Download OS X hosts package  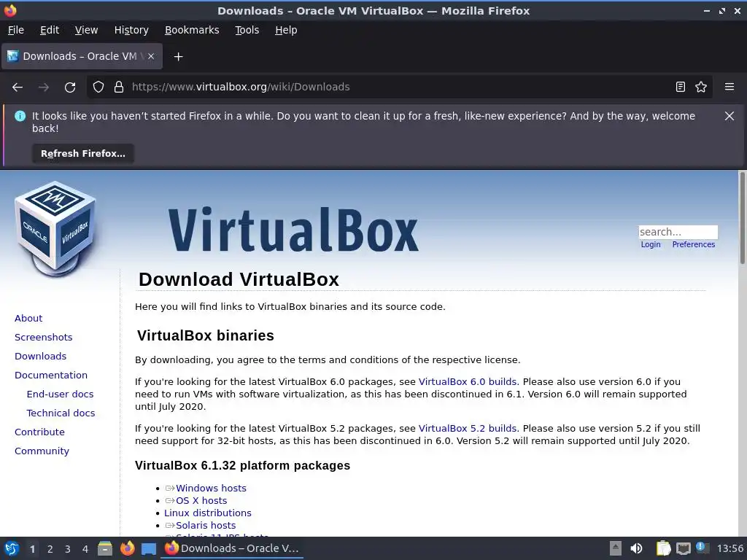201,500
